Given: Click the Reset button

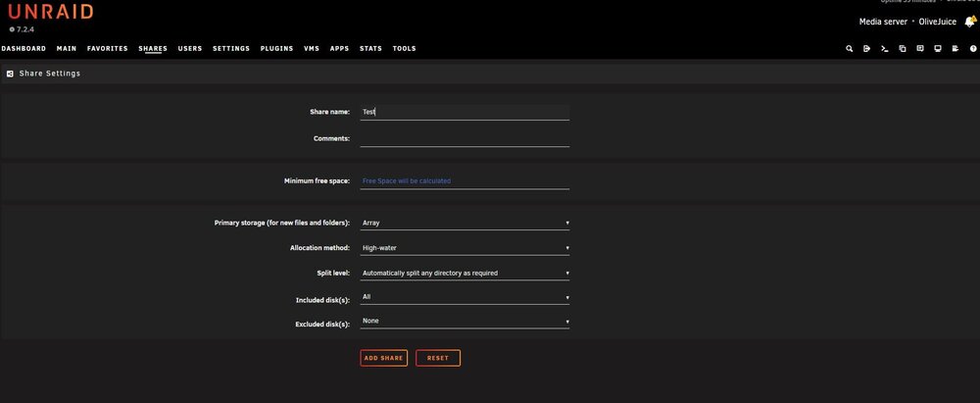Looking at the screenshot, I should coord(438,358).
